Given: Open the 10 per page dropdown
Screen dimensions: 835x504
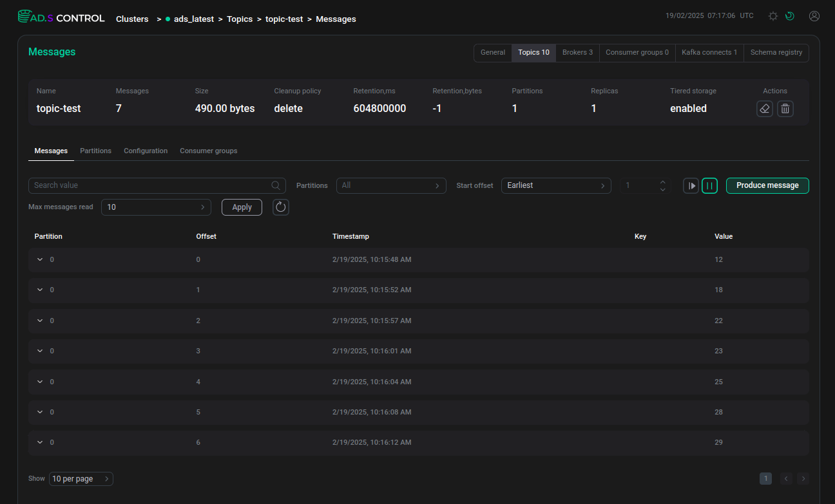Looking at the screenshot, I should point(81,479).
